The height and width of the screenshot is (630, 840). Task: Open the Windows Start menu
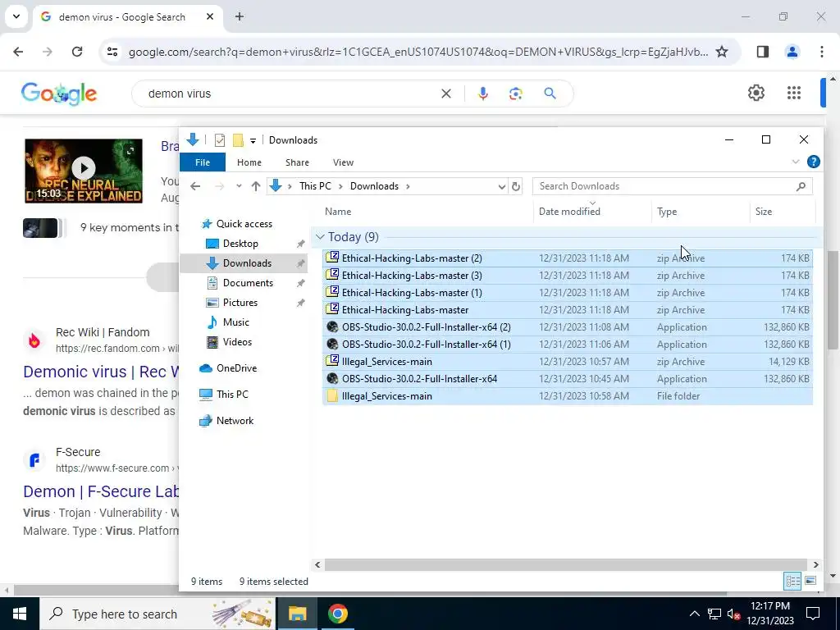[20, 614]
